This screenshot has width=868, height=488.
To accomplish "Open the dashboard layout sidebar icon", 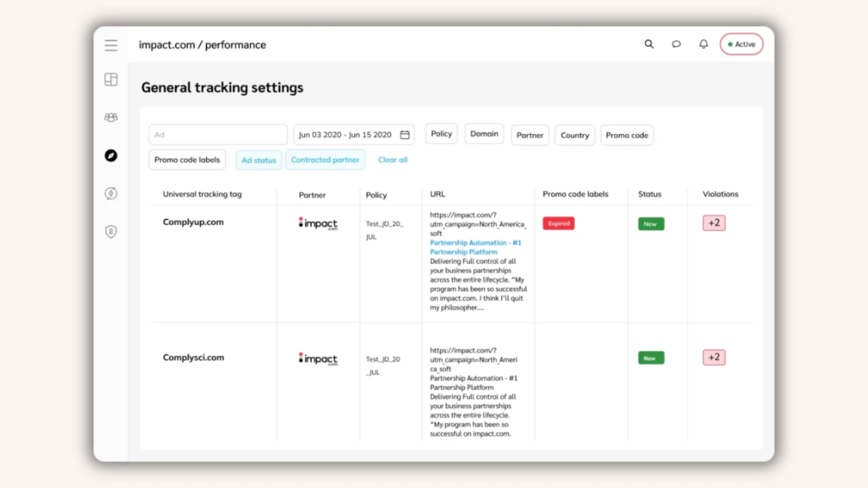I will 111,79.
